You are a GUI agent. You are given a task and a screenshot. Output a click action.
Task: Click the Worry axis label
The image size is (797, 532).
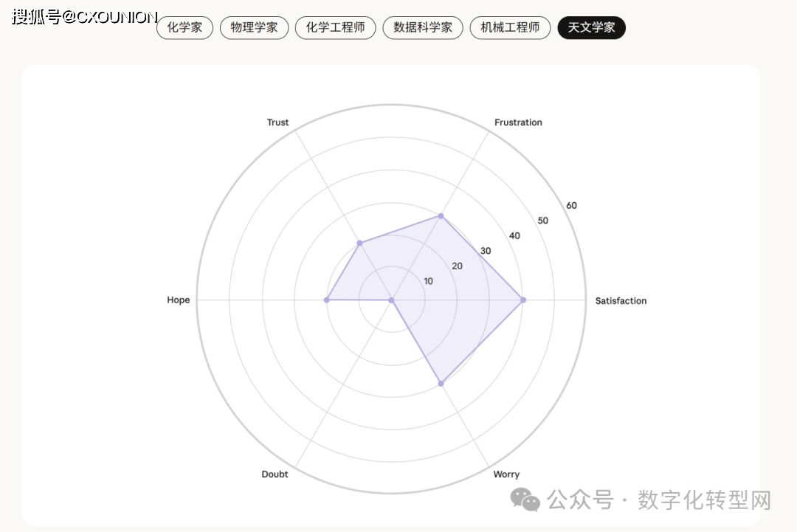coord(506,474)
